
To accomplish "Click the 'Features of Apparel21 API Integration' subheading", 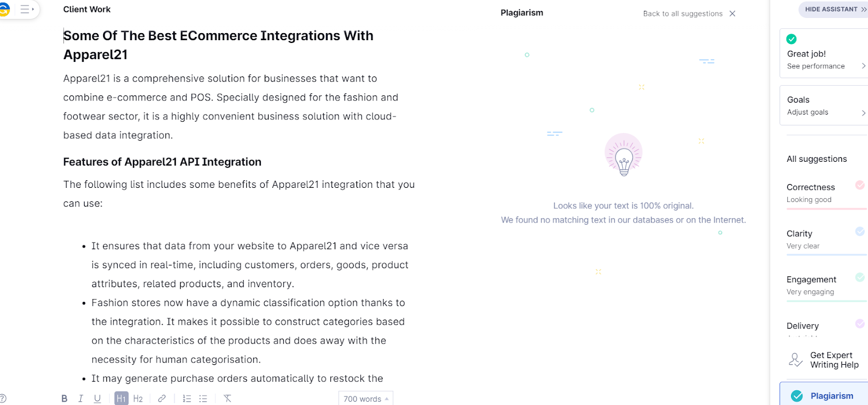I will pyautogui.click(x=162, y=162).
